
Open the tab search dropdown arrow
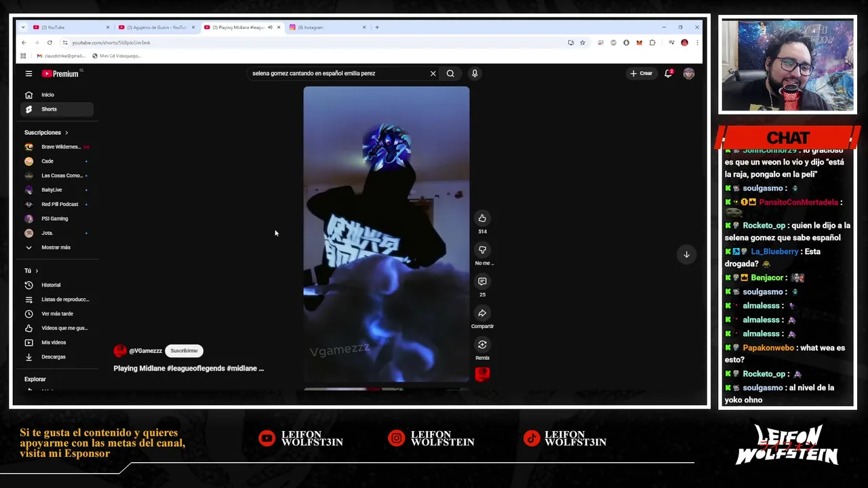(x=23, y=27)
